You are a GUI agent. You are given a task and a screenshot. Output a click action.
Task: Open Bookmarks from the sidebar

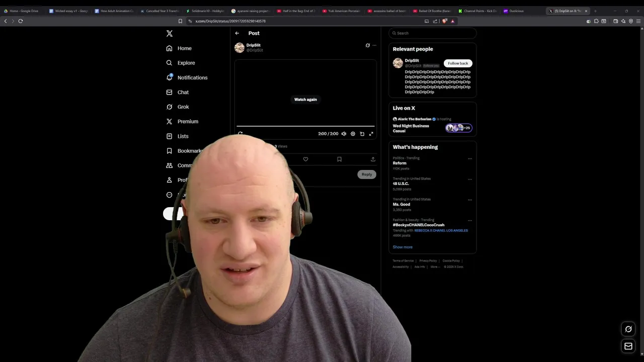(x=184, y=151)
